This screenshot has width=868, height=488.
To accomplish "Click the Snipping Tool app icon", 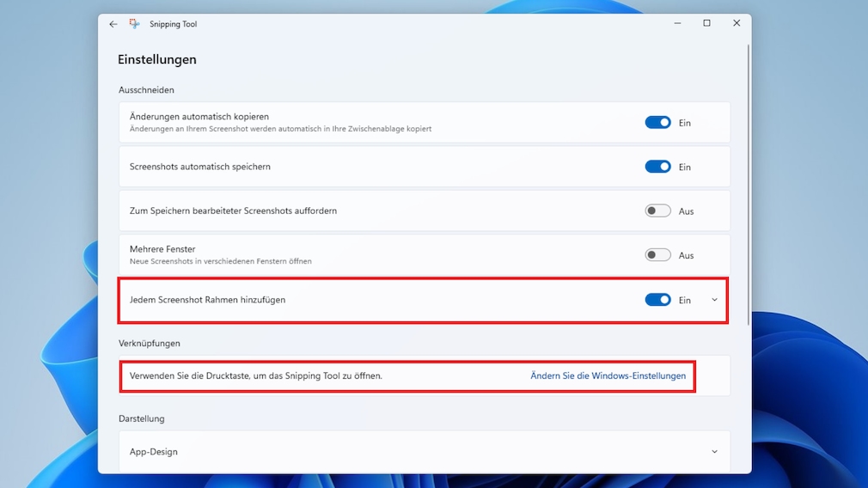I will (135, 24).
